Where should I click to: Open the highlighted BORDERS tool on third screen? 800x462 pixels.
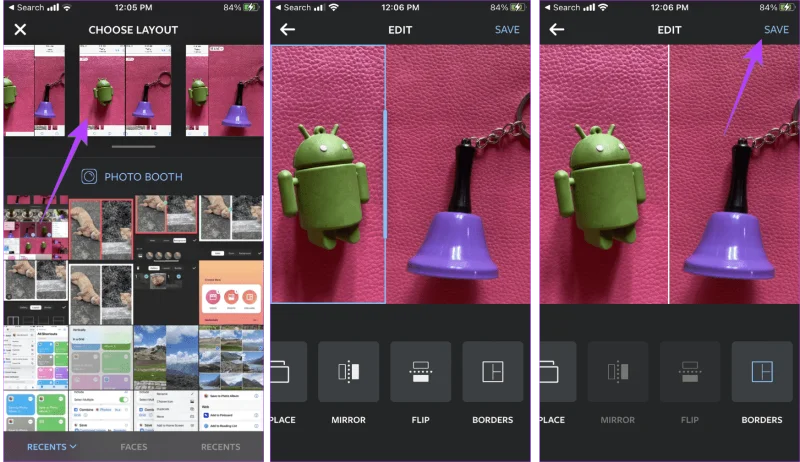coord(762,372)
